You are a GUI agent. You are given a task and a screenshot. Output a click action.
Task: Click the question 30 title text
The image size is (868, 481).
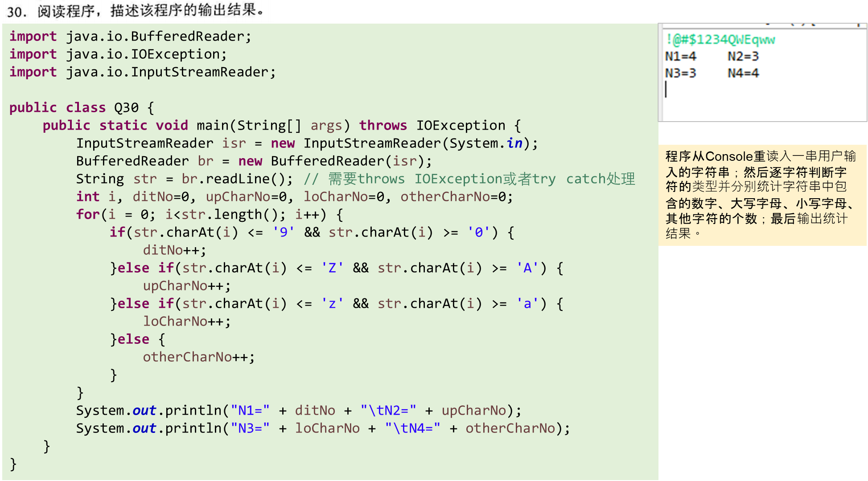tap(136, 11)
